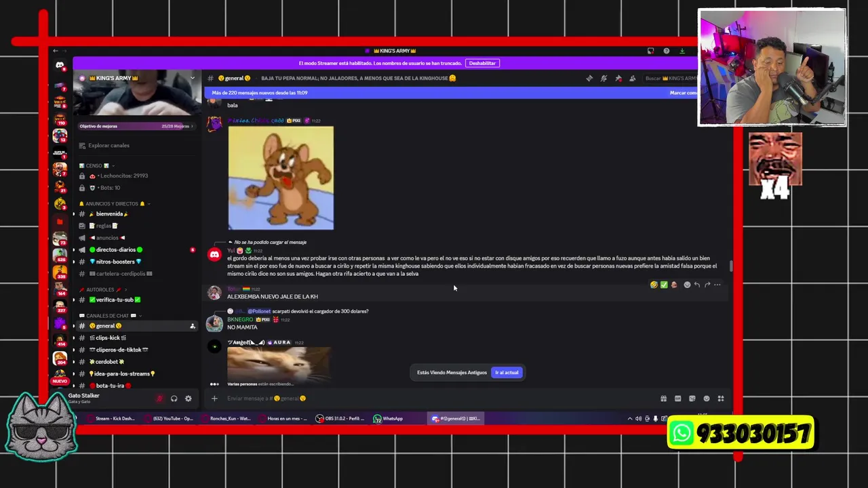Expand the AUTOROLES category
868x488 pixels.
[x=103, y=289]
